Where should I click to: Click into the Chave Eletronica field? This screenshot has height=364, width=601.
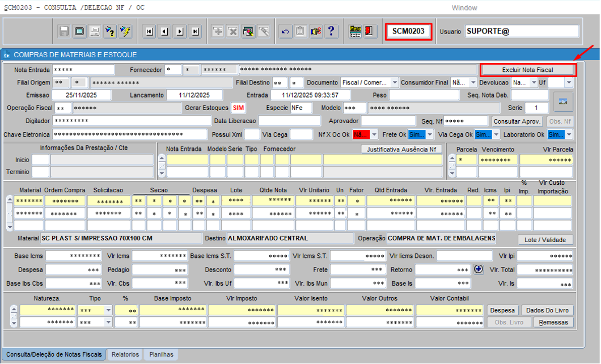tap(130, 134)
